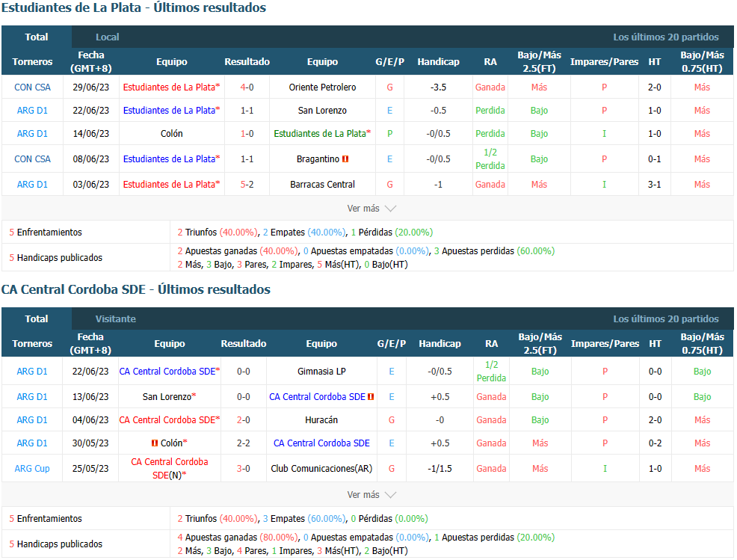
Task: Click Club Comunicaciones(AR) team name
Action: (321, 468)
